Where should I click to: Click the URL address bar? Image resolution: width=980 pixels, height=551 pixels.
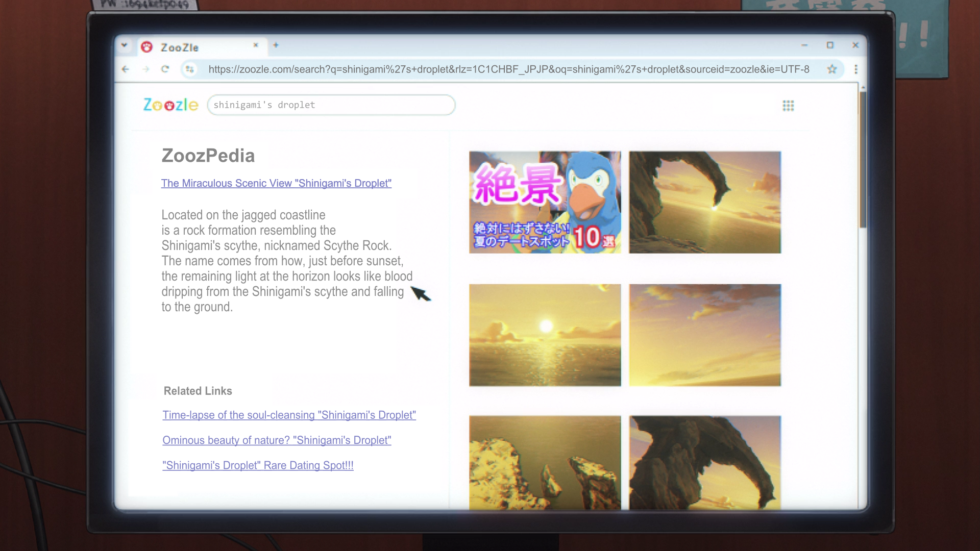point(508,69)
